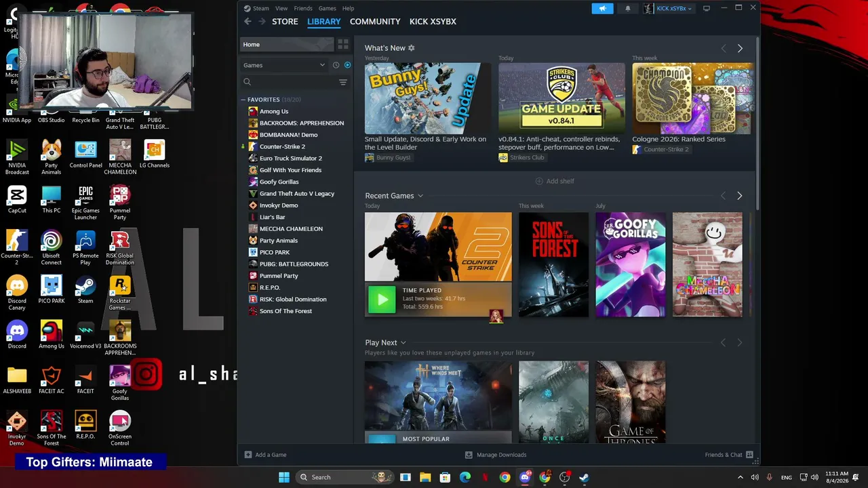The image size is (868, 488).
Task: Select the Library Home button
Action: (287, 45)
